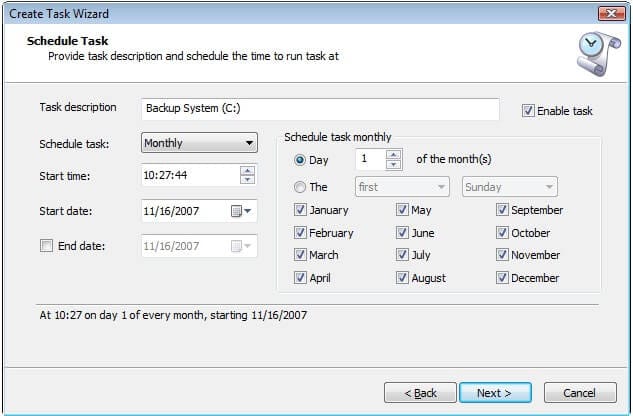Click the Next button

click(495, 393)
